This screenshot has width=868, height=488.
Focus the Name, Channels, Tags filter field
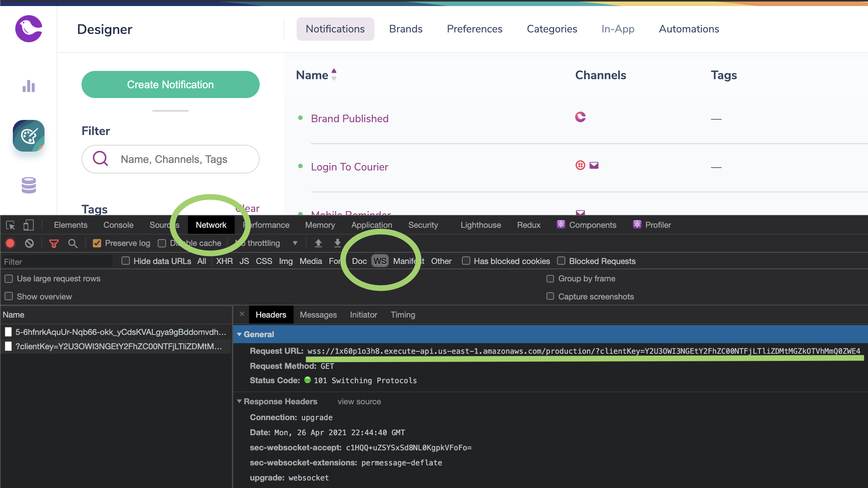[171, 159]
